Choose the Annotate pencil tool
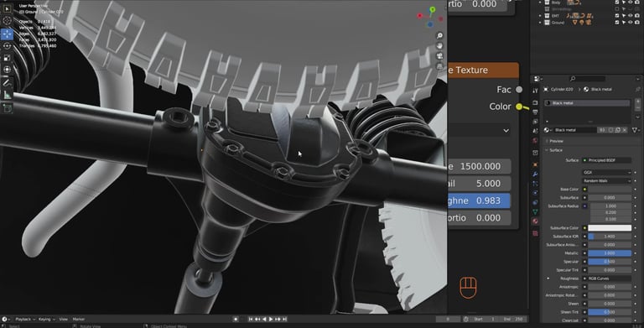 pos(7,82)
